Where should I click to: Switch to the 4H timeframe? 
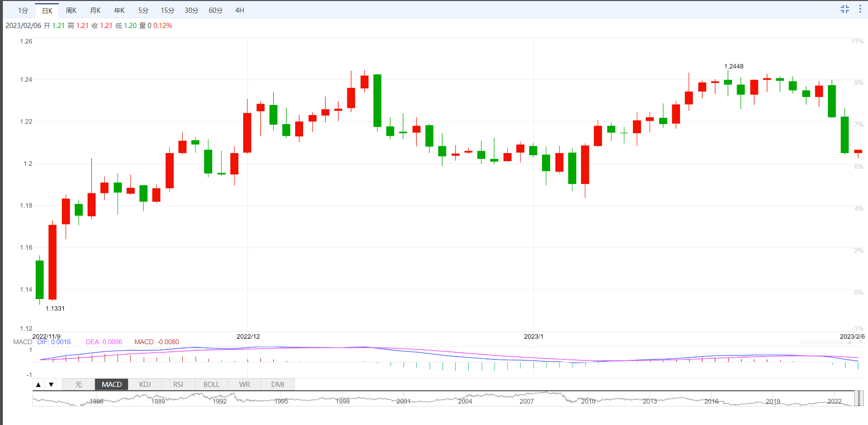coord(239,10)
